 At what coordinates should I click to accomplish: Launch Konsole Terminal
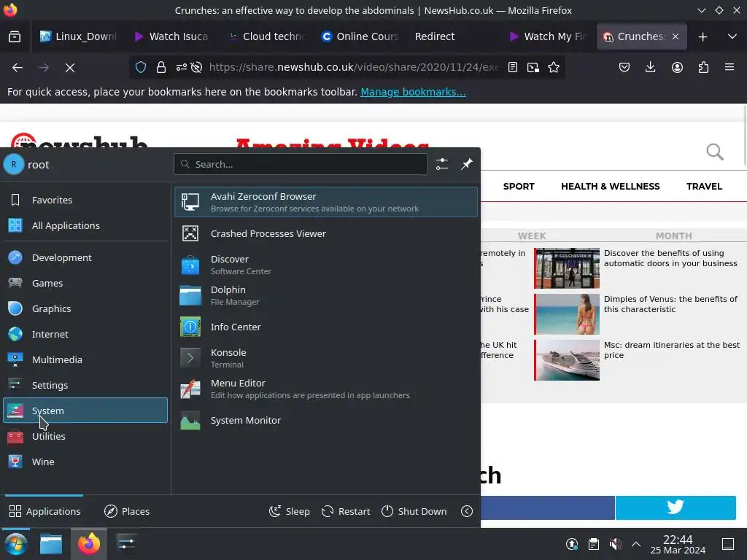326,358
